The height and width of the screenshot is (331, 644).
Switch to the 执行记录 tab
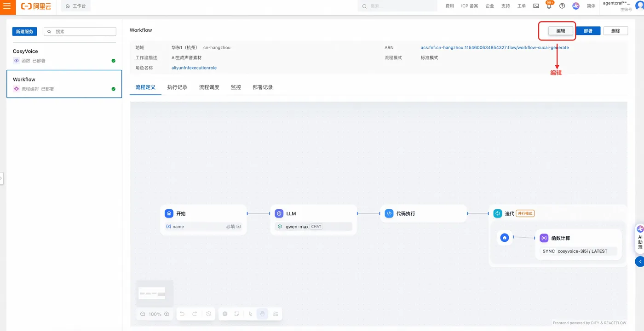click(x=177, y=87)
